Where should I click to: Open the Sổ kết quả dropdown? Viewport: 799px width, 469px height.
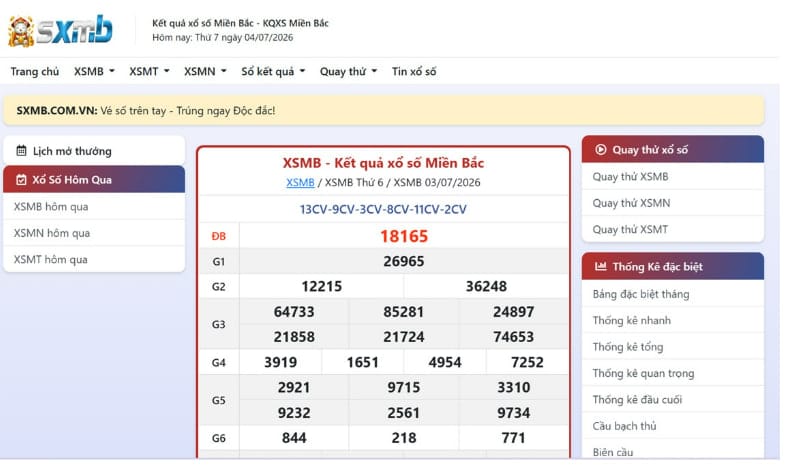pos(273,71)
